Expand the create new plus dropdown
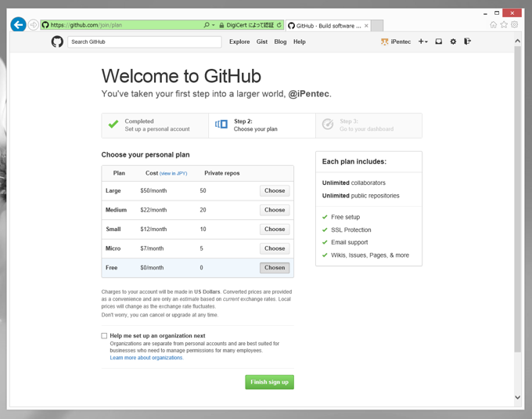 pos(422,42)
